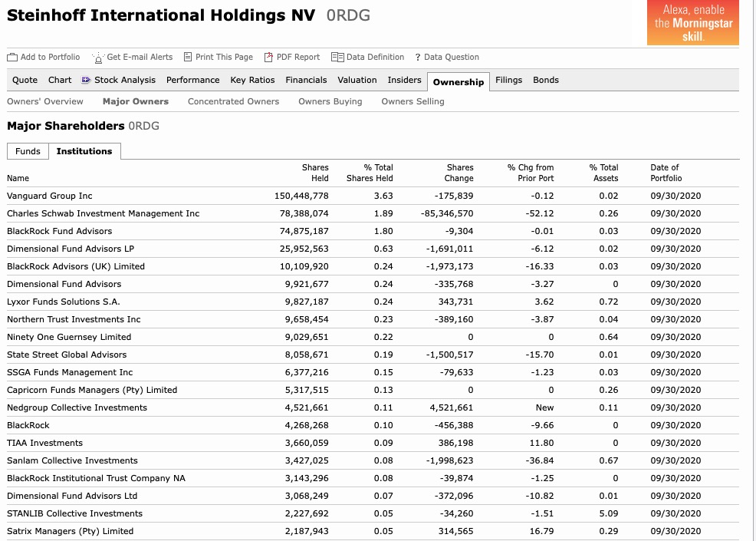Click the Morningstar Alexa skill banner
This screenshot has height=541, width=756.
click(x=692, y=22)
